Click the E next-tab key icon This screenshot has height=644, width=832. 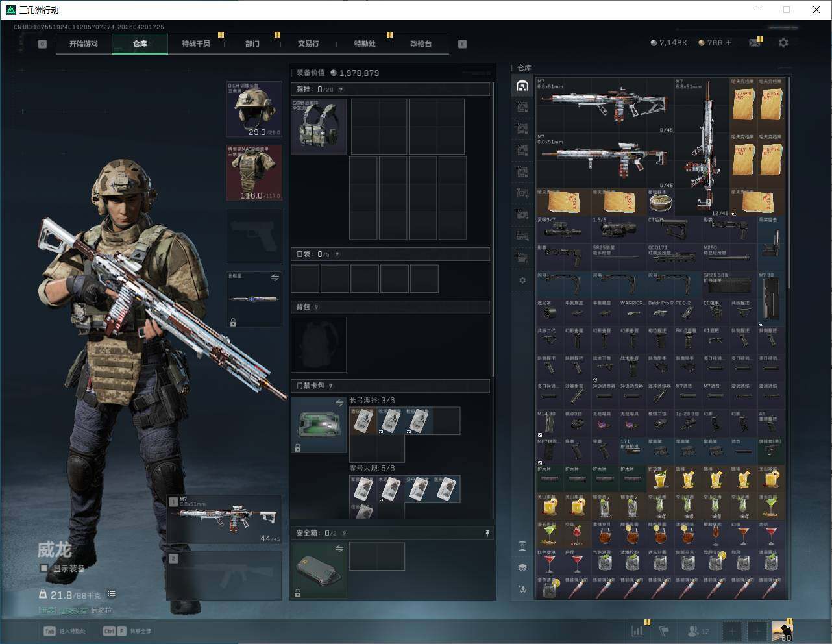tap(463, 44)
